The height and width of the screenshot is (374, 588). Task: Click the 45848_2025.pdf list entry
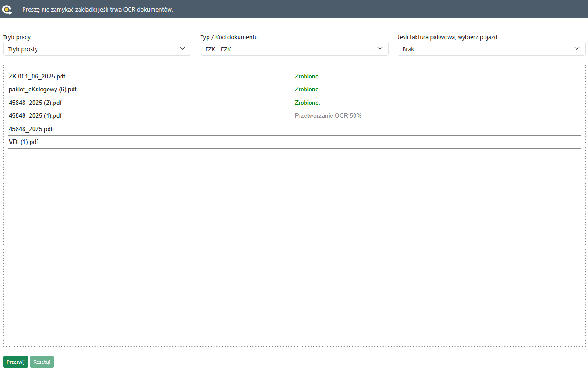coord(31,129)
